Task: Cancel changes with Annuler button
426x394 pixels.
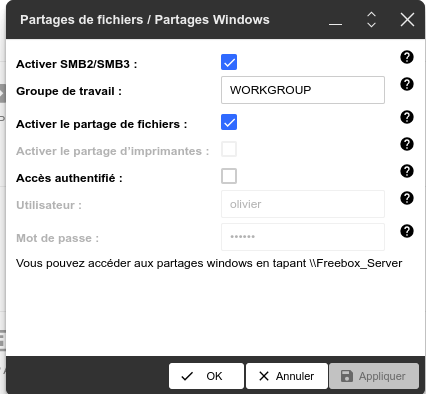Action: coord(287,376)
